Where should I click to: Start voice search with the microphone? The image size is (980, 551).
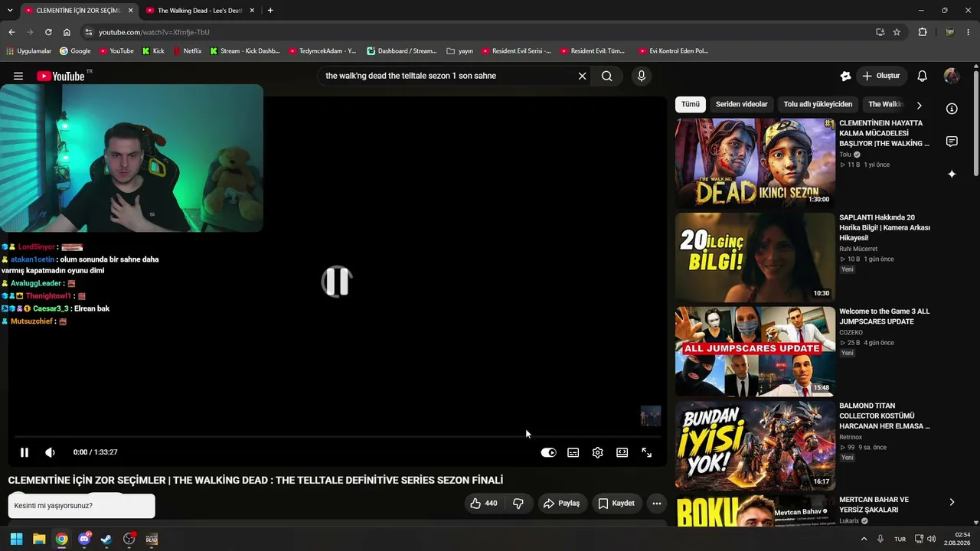pyautogui.click(x=642, y=76)
